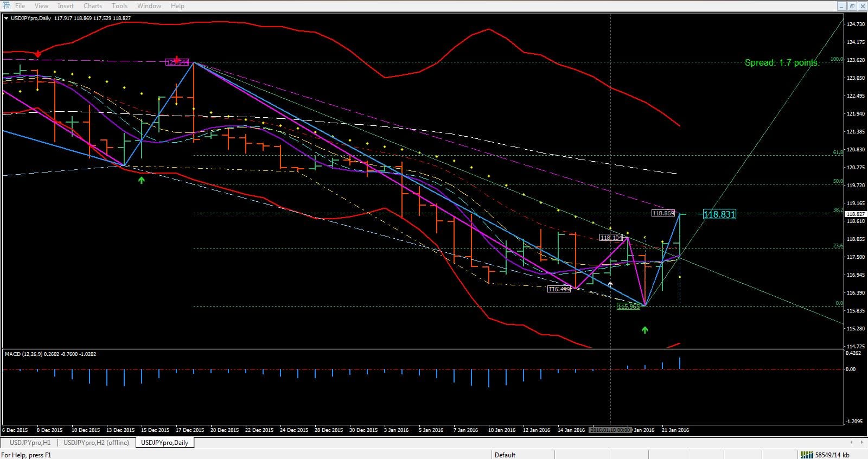868x459 pixels.
Task: Restore down the chart window
Action: coord(852,6)
